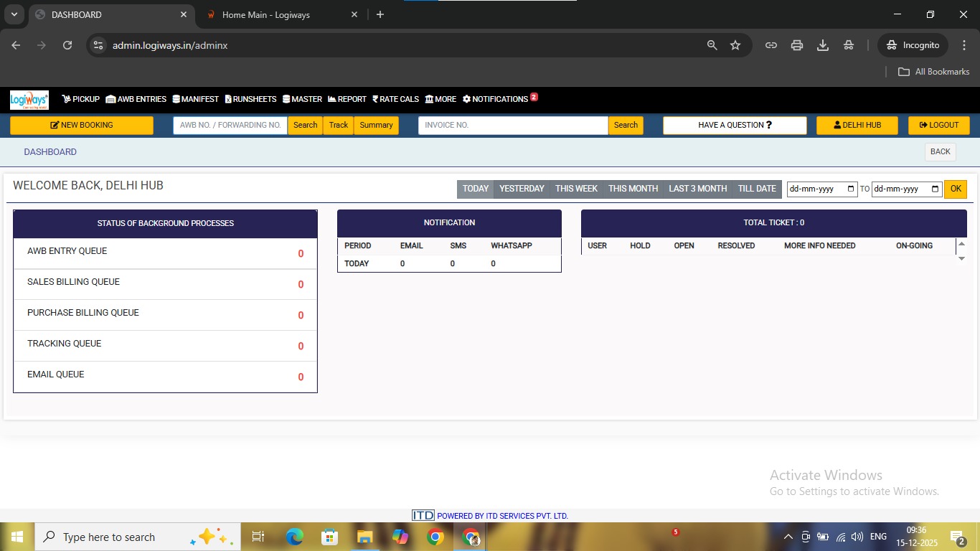Bookmark this page with the star icon

[x=735, y=45]
